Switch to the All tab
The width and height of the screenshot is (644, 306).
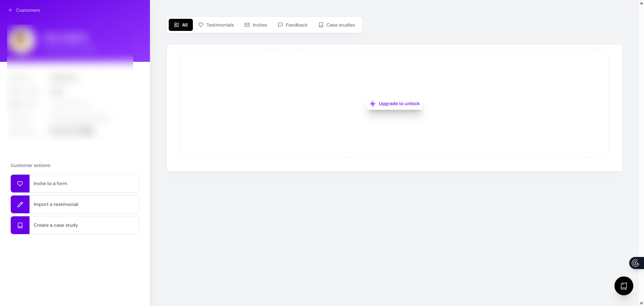pyautogui.click(x=181, y=25)
